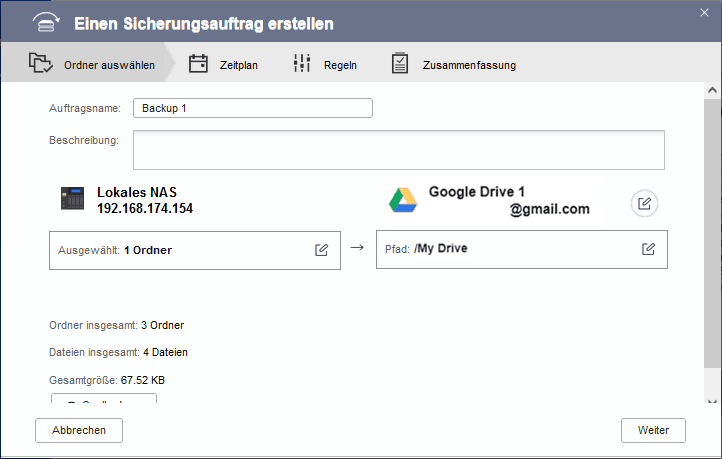Click into the Beschreibung text box

(398, 150)
